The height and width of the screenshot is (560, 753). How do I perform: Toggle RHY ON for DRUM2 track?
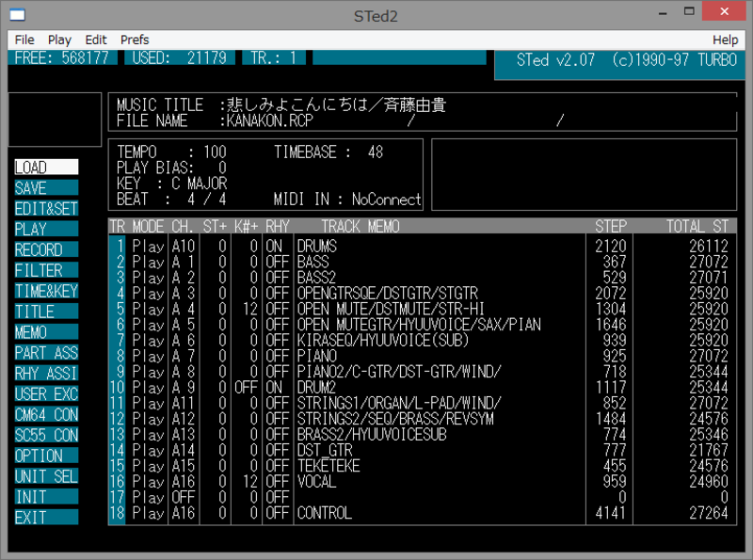coord(274,388)
